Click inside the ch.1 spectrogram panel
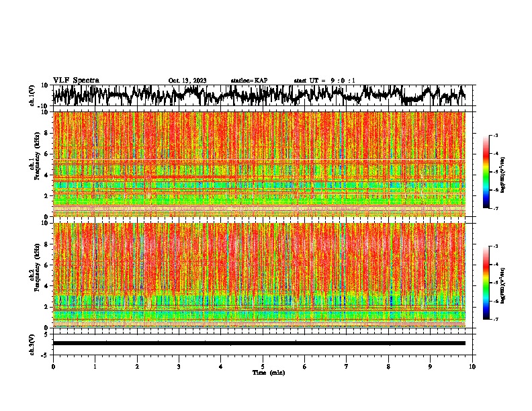This screenshot has height=411, width=532. tap(259, 164)
